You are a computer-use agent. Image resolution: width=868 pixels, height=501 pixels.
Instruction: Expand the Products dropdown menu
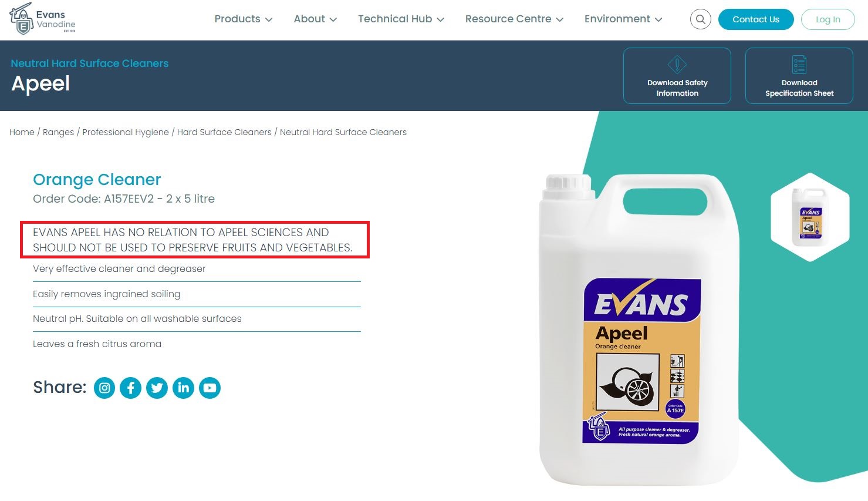tap(243, 19)
